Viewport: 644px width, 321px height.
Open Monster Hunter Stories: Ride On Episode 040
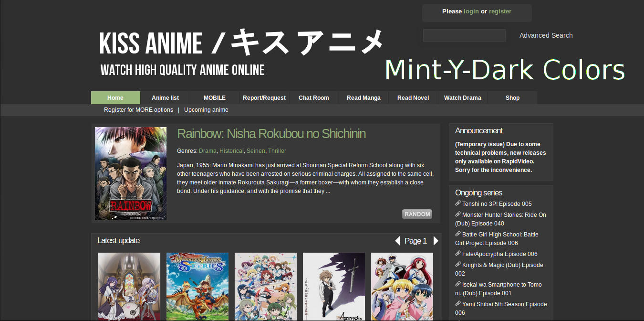pyautogui.click(x=501, y=219)
